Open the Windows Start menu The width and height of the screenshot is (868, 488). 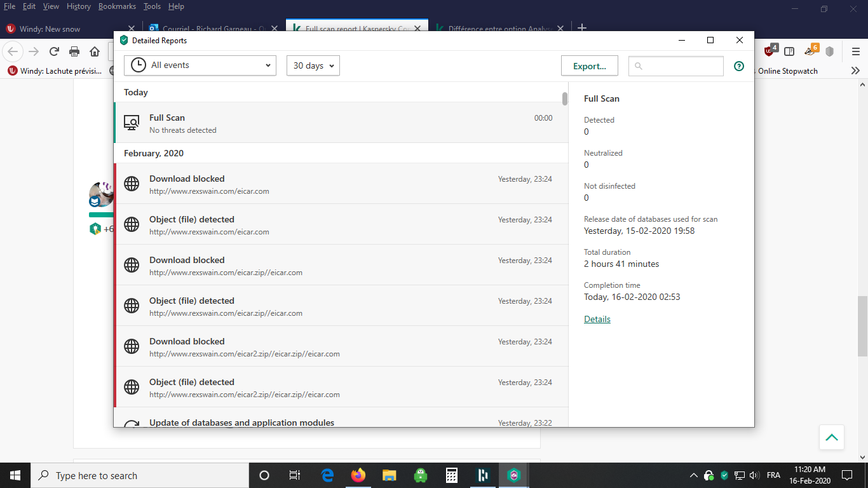pyautogui.click(x=15, y=475)
